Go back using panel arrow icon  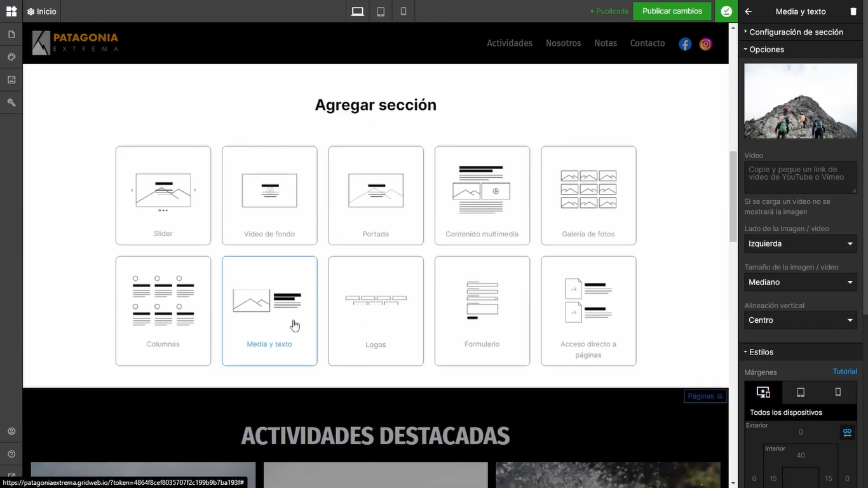tap(749, 11)
